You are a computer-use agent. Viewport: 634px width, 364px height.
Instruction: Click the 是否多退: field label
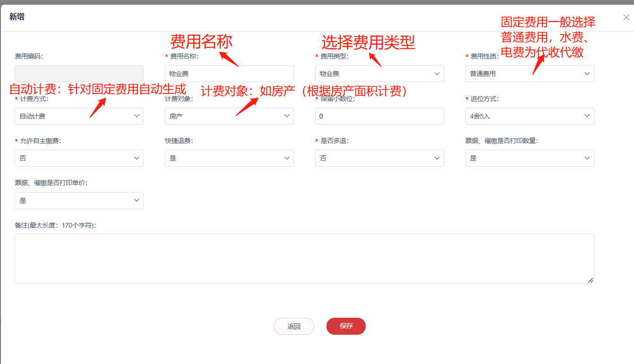[x=334, y=141]
